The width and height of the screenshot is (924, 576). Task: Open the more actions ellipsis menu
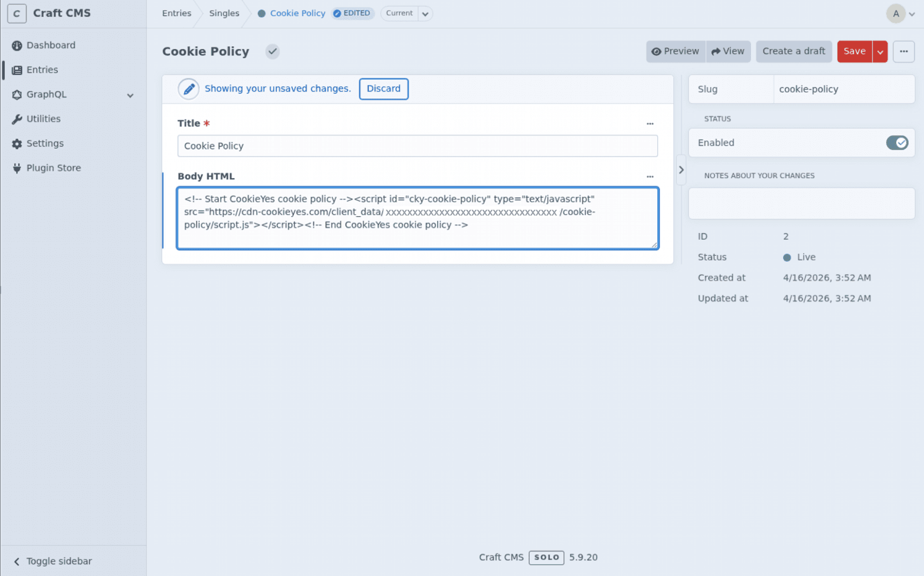[904, 51]
